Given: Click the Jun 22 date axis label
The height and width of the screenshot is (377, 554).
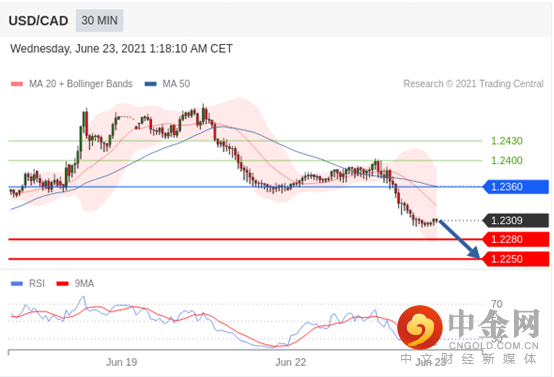Looking at the screenshot, I should [290, 362].
